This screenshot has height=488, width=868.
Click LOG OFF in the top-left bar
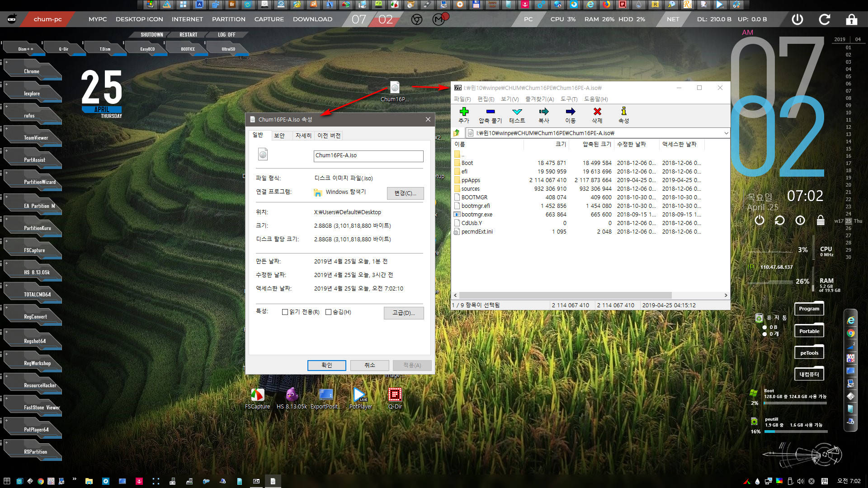(226, 35)
